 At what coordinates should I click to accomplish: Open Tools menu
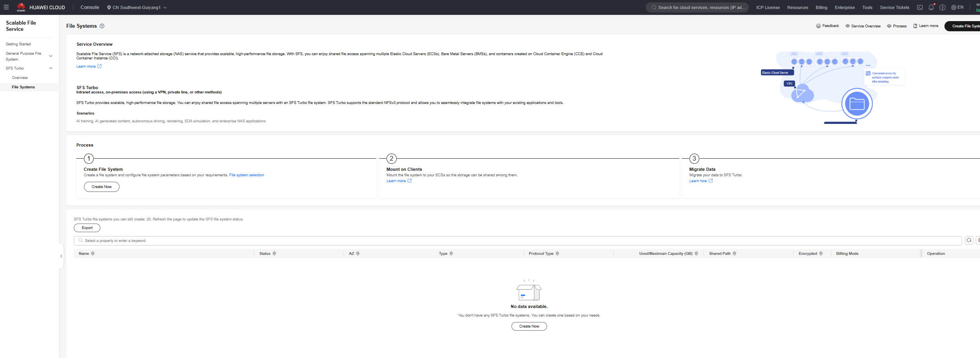tap(867, 7)
